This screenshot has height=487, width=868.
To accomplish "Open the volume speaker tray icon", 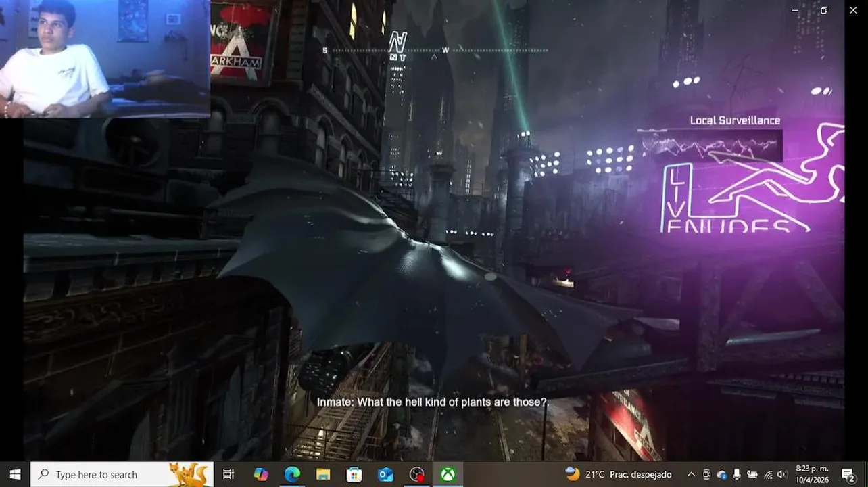I will click(x=782, y=475).
